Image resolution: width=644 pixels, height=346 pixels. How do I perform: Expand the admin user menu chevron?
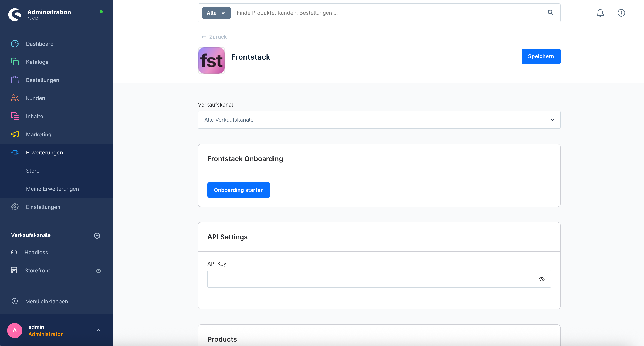coord(99,330)
